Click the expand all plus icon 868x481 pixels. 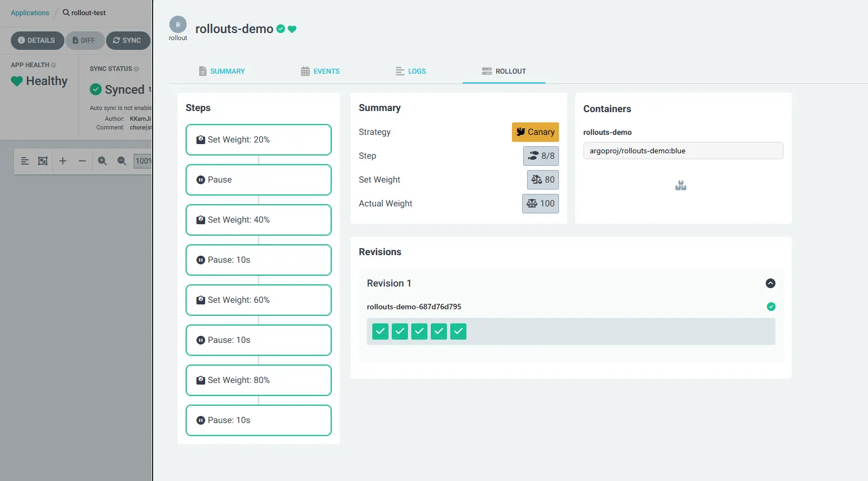coord(63,161)
